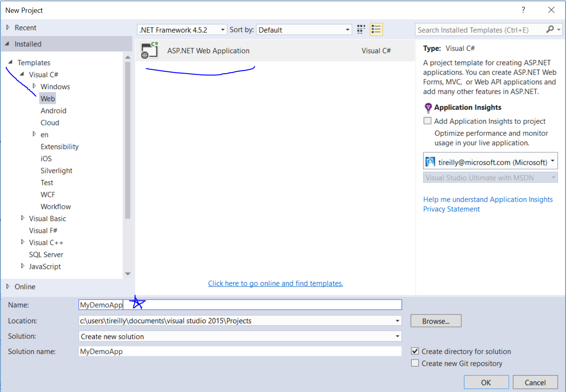Viewport: 566px width, 392px height.
Task: Check Create new Git repository
Action: 415,363
